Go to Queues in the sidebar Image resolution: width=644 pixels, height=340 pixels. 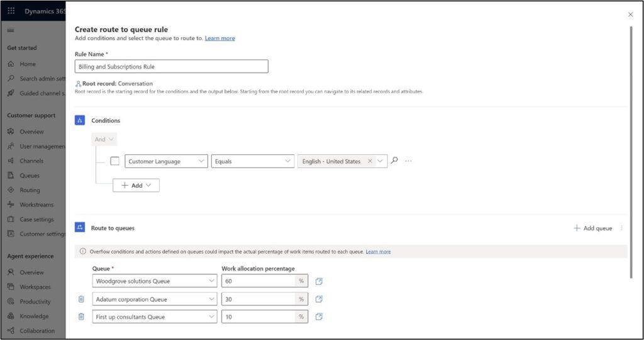tap(29, 176)
